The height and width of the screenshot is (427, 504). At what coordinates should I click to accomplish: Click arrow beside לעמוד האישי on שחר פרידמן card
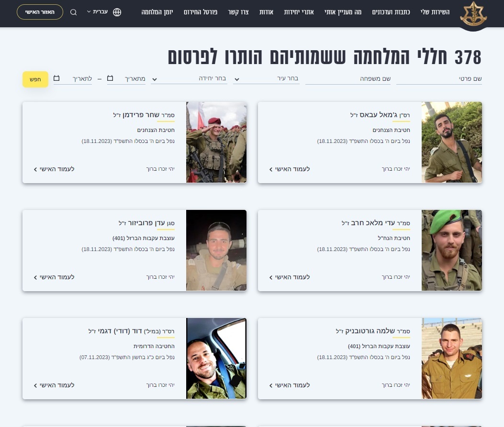(35, 169)
